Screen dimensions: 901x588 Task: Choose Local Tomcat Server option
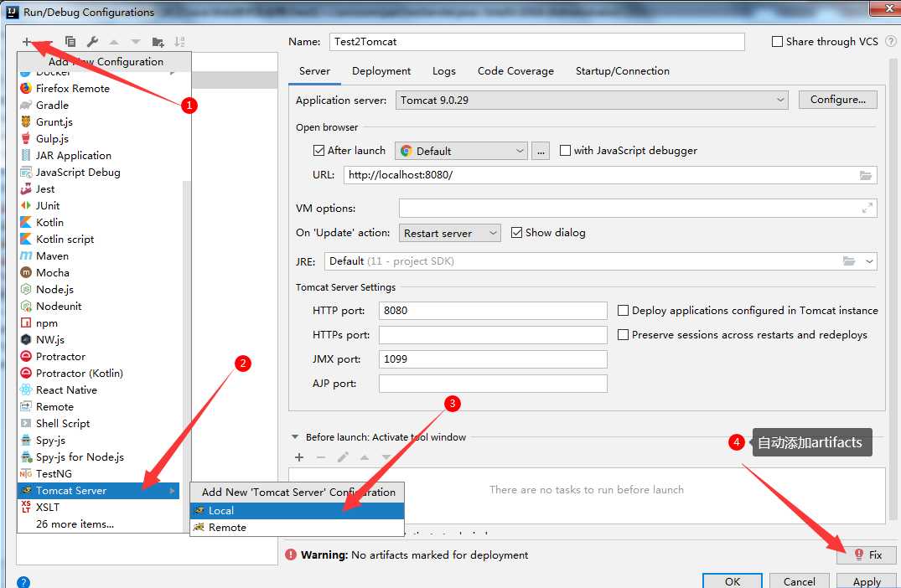point(297,510)
